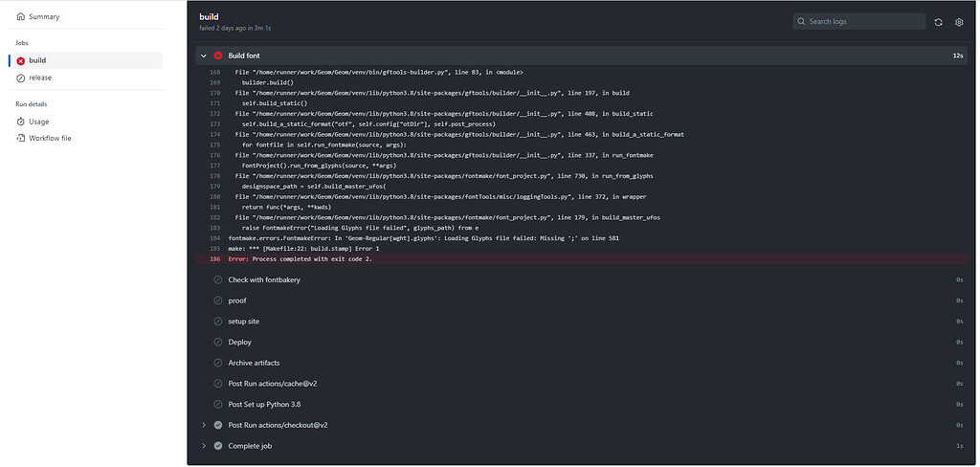Click the proof step row
Image resolution: width=980 pixels, height=467 pixels.
[581, 300]
